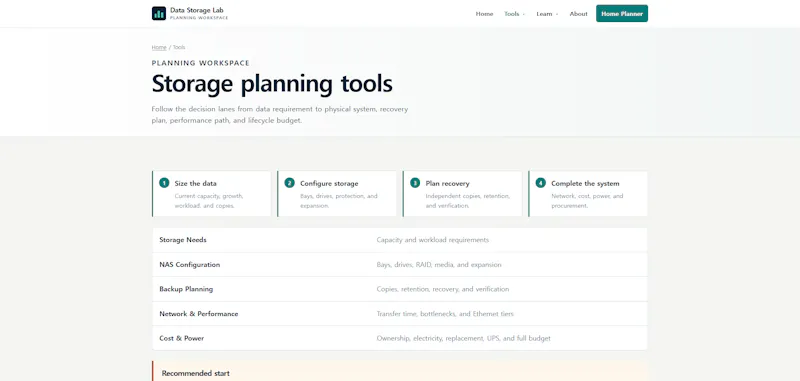Expand the Tools navigation dropdown
The image size is (800, 381).
click(514, 14)
